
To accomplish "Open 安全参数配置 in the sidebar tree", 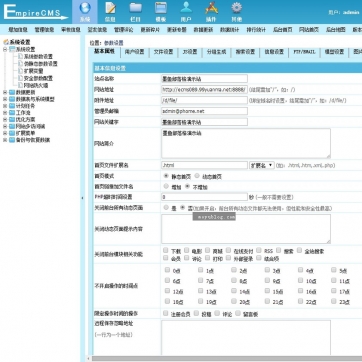I will coord(38,78).
